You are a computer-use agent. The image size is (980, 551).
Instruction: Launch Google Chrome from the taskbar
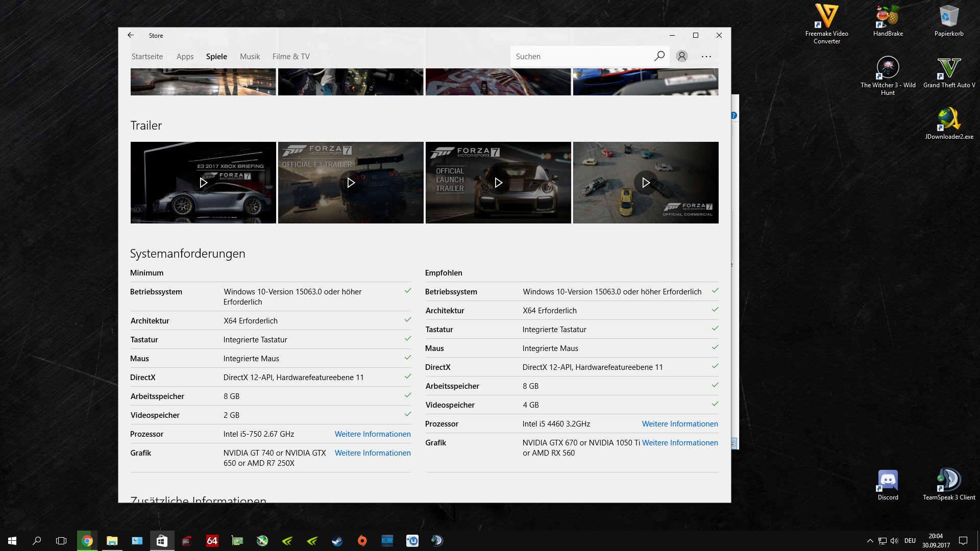(87, 541)
